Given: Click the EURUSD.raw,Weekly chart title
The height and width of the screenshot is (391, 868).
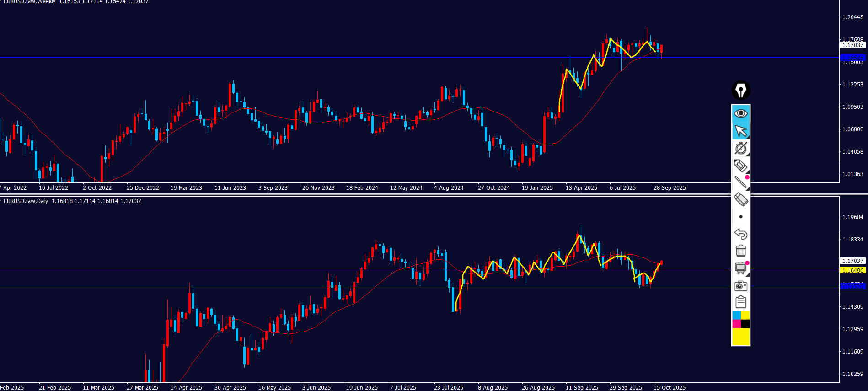Looking at the screenshot, I should click(29, 2).
